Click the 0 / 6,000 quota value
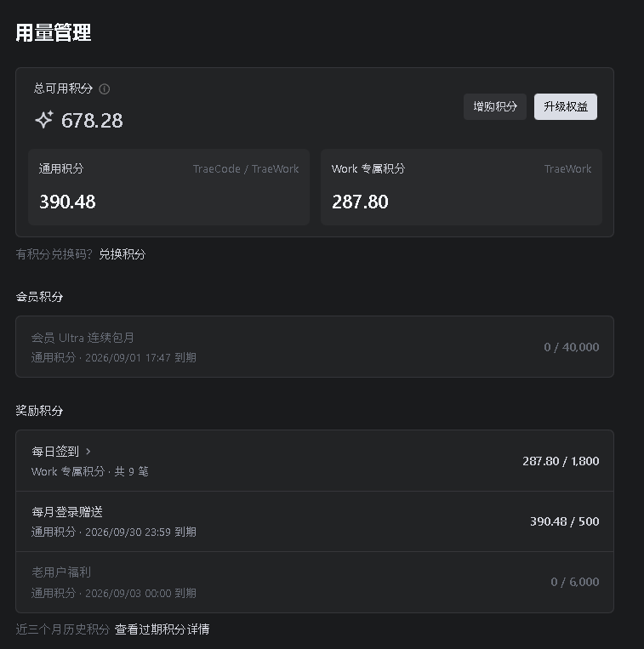 [575, 582]
